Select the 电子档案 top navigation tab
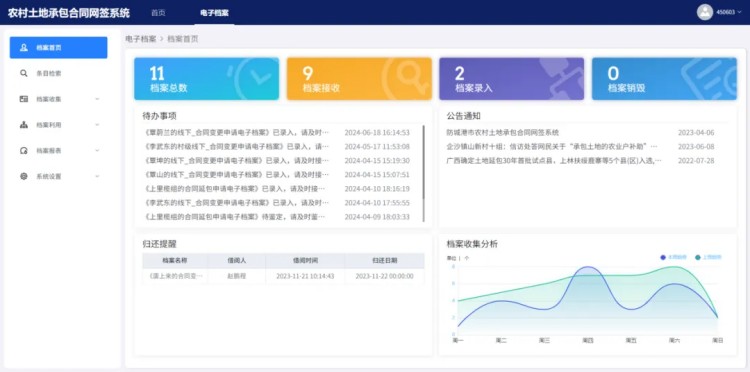Image resolution: width=750 pixels, height=372 pixels. [214, 13]
